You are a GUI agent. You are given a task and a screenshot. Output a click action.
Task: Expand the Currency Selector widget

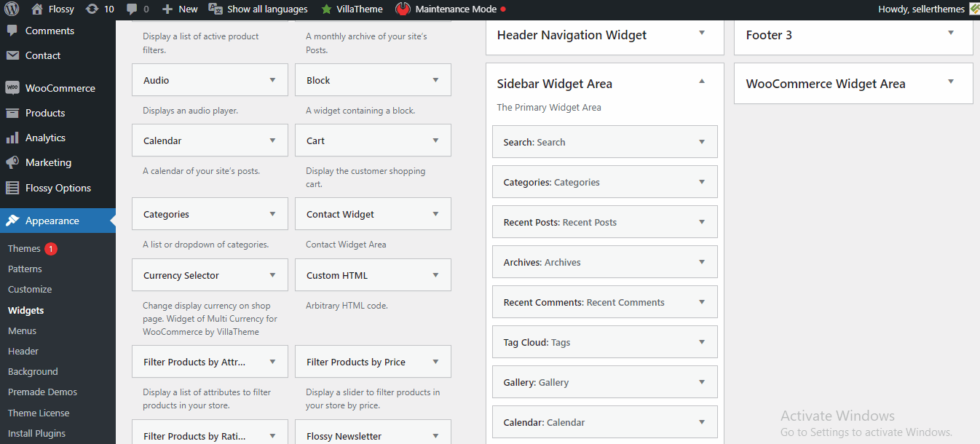(x=272, y=275)
